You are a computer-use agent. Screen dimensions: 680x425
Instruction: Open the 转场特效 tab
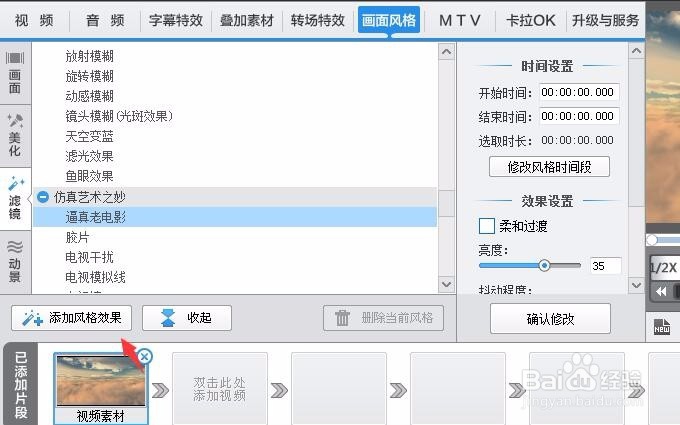[318, 20]
